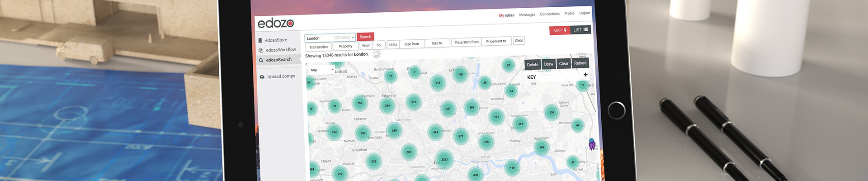Click the edozoSearch magnifier icon
This screenshot has height=181, width=868.
point(261,60)
